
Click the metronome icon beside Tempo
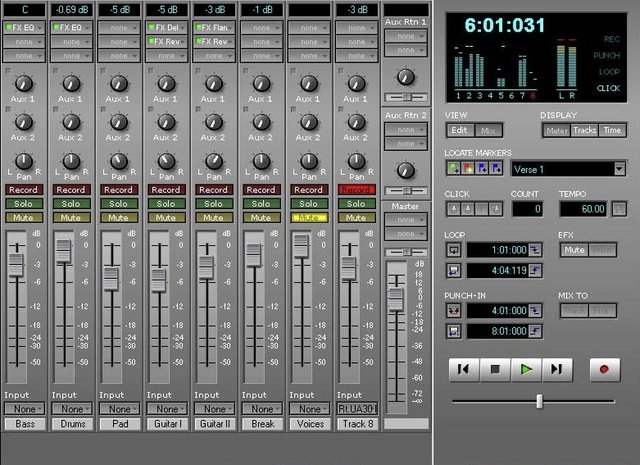(619, 209)
